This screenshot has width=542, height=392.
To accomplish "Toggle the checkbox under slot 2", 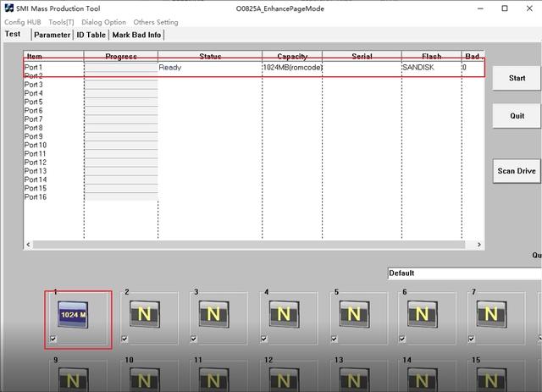I will (124, 339).
